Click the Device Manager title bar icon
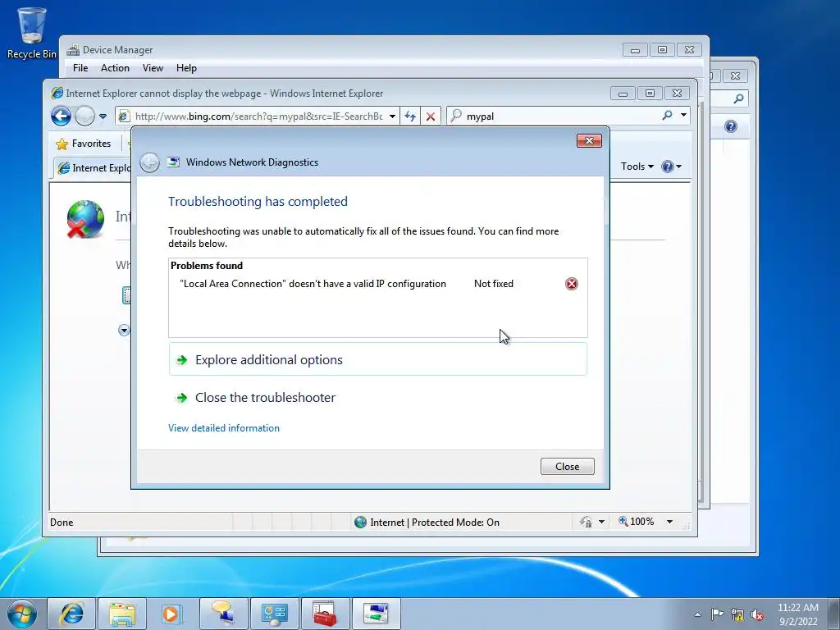 73,50
